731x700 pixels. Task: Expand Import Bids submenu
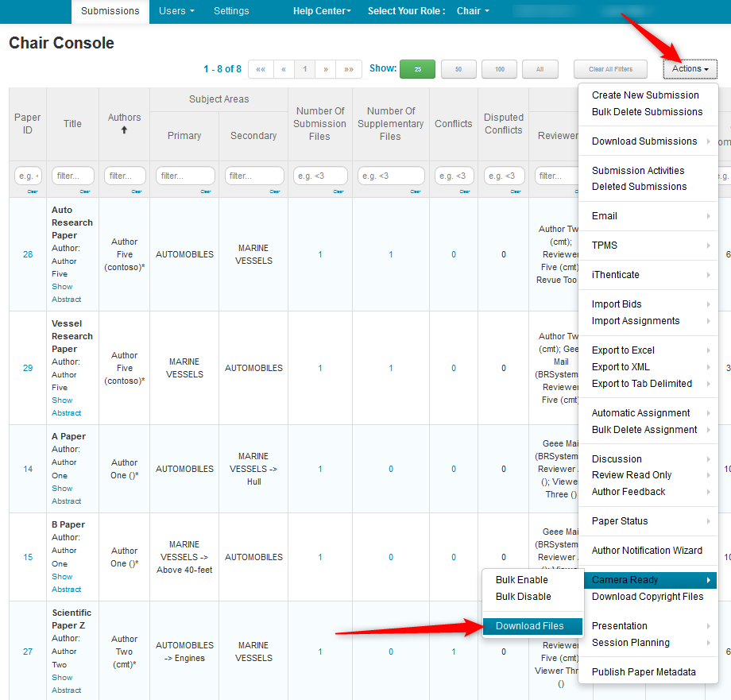pyautogui.click(x=648, y=304)
